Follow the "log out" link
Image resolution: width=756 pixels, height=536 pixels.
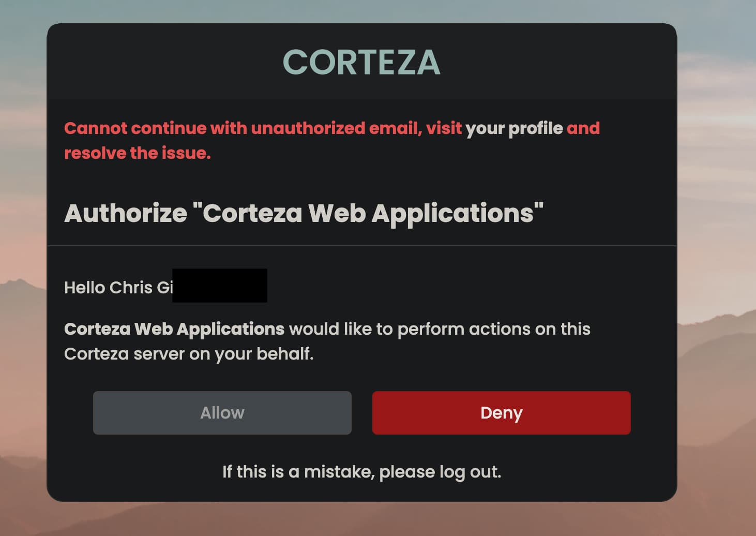click(470, 472)
